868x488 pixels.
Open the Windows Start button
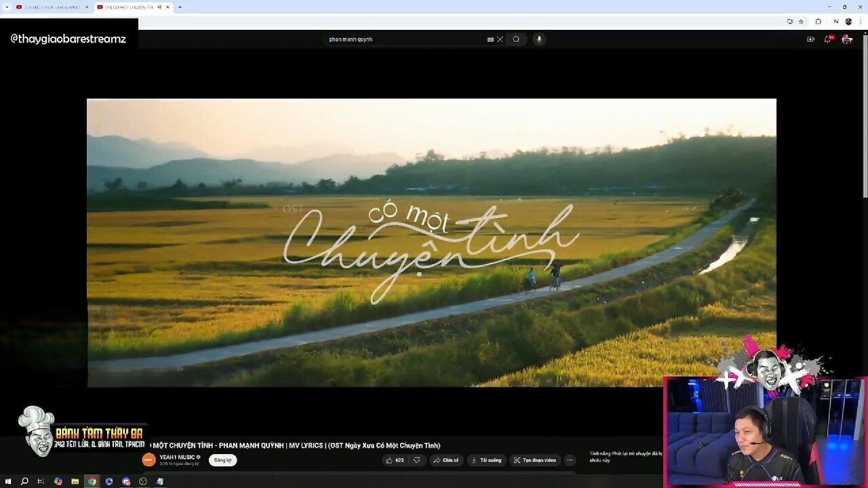[8, 481]
